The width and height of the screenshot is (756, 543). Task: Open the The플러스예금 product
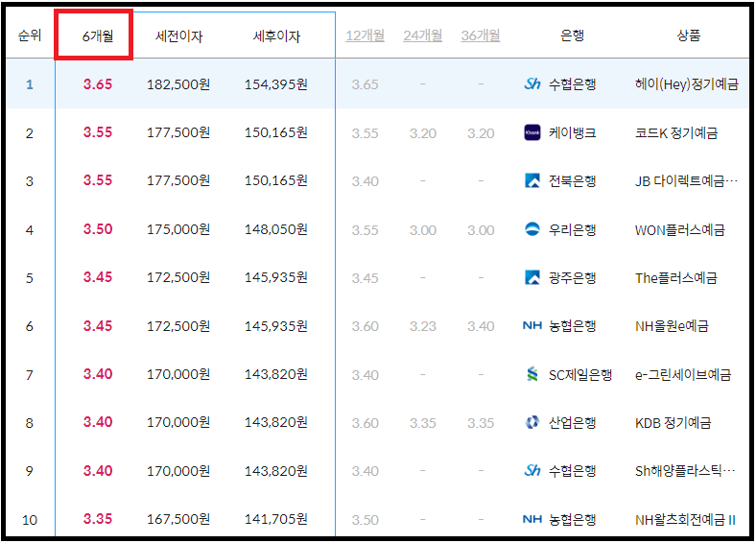pyautogui.click(x=676, y=278)
